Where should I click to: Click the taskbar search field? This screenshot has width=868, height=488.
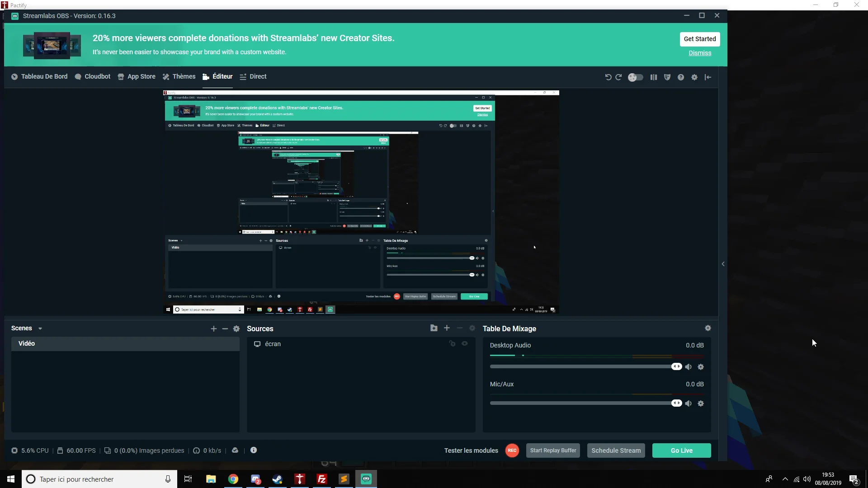click(99, 479)
